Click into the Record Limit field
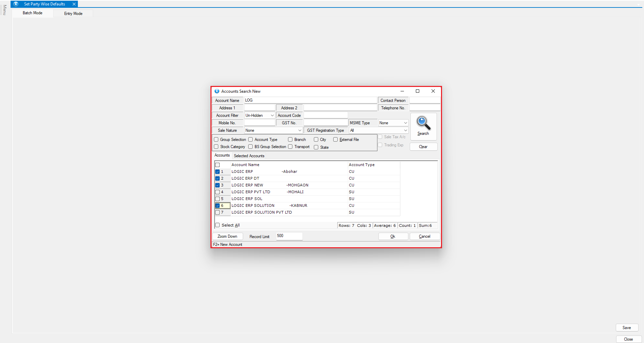The width and height of the screenshot is (644, 343). click(x=289, y=236)
